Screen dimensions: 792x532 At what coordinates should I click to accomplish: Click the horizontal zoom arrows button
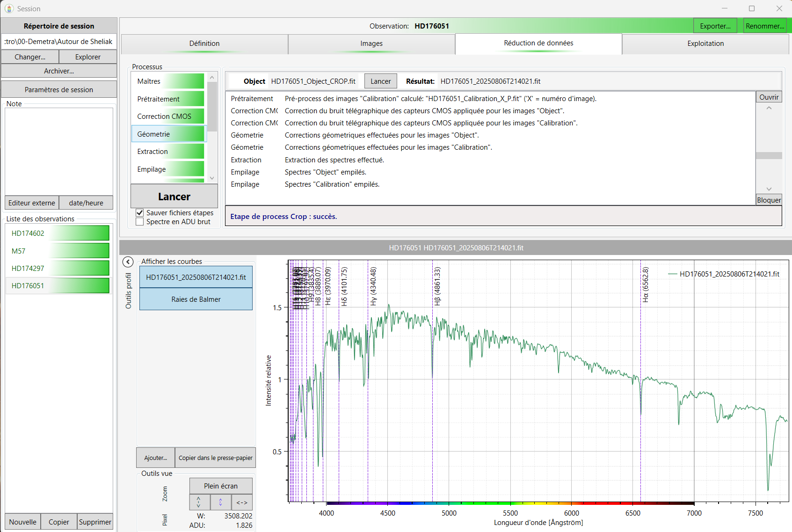(242, 502)
